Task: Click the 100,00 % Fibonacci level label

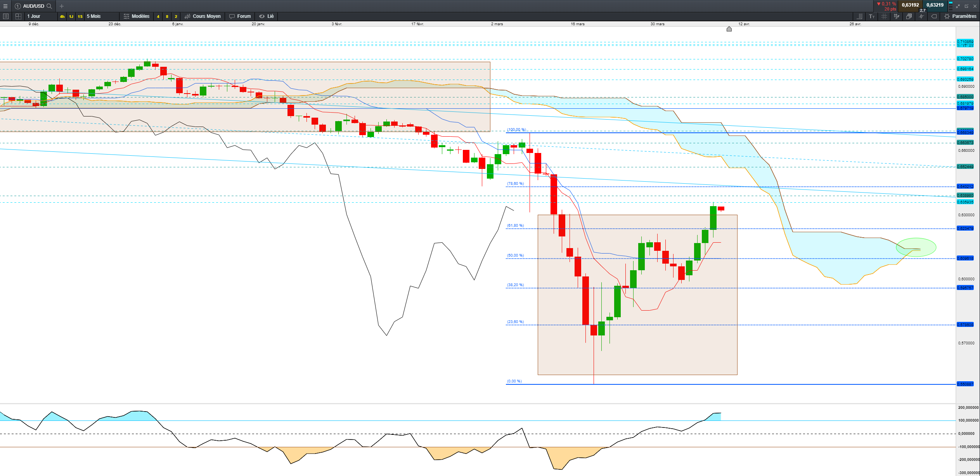Action: [x=516, y=130]
